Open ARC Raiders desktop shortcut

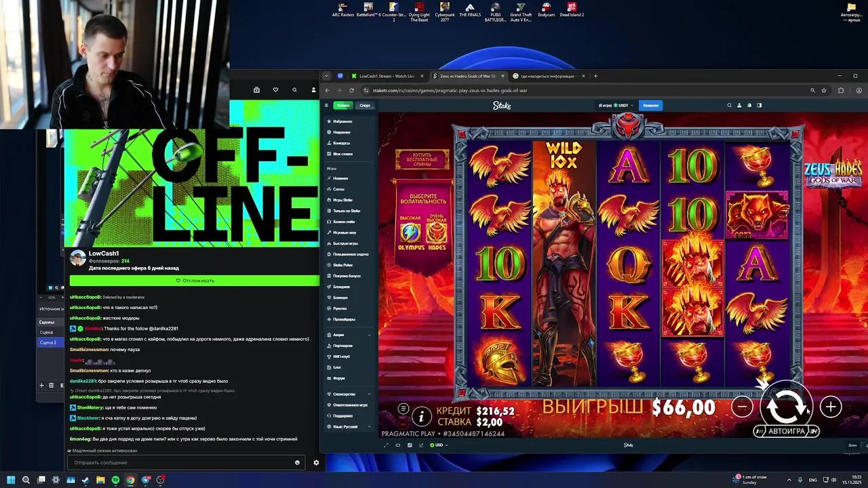tap(343, 11)
